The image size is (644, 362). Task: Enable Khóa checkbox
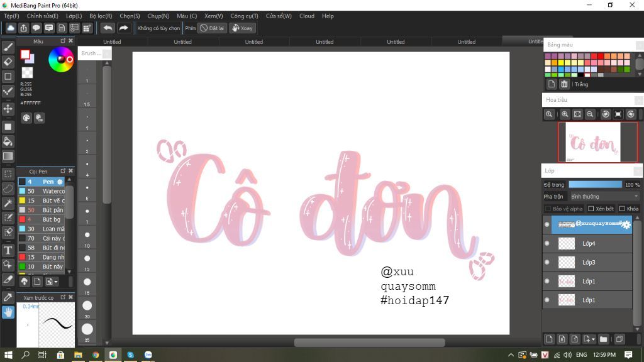point(622,209)
